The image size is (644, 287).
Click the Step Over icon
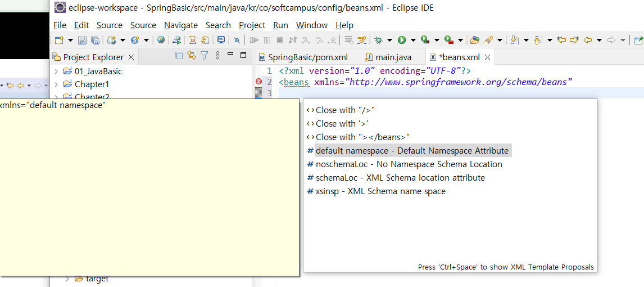click(x=319, y=40)
